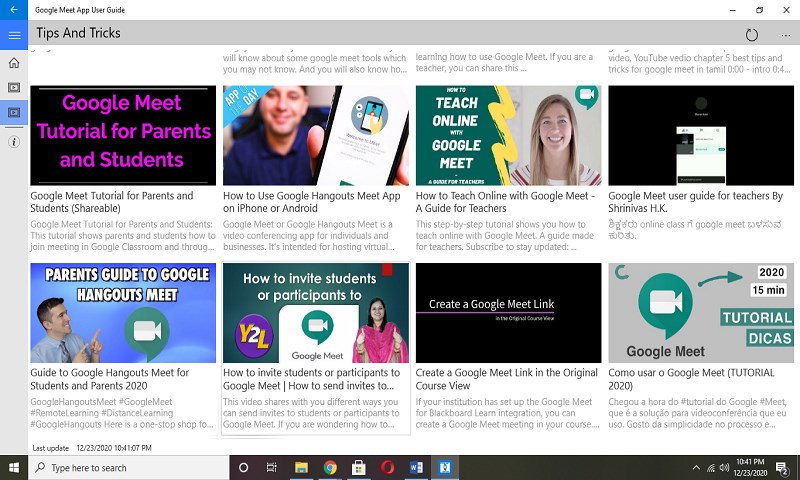Go to the Home sidebar icon
Viewport: 800px width, 480px height.
click(14, 63)
